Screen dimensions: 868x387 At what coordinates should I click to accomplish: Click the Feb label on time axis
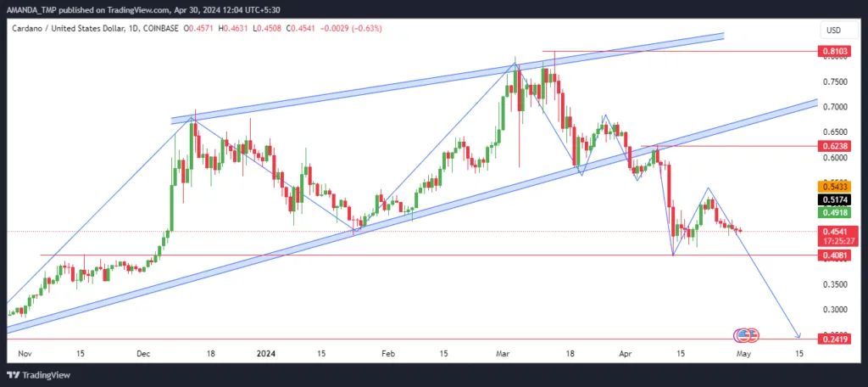coord(388,353)
